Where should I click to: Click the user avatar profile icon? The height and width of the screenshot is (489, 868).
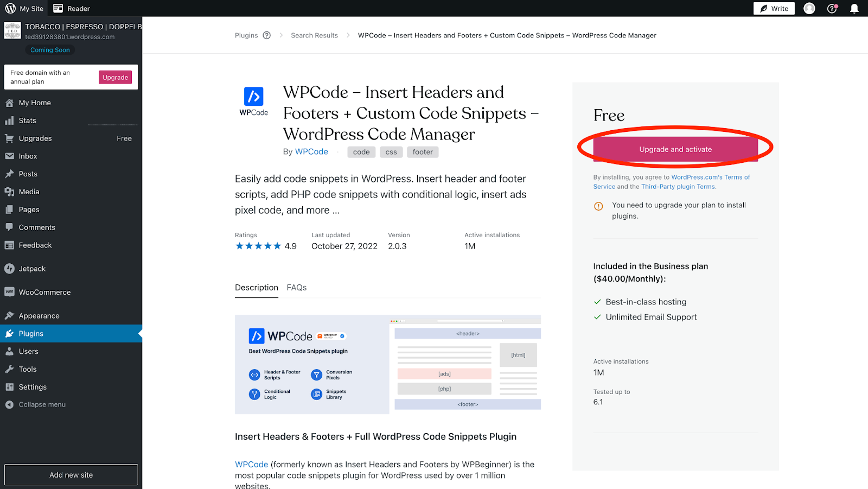coord(809,8)
